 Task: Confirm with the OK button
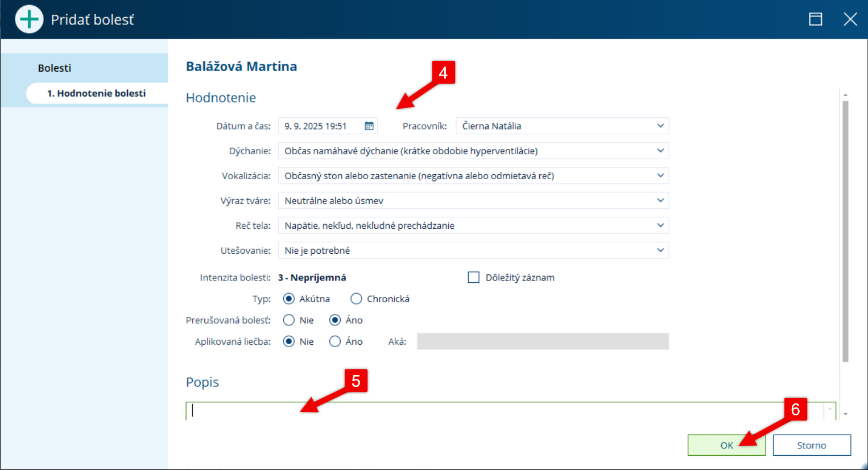coord(726,445)
